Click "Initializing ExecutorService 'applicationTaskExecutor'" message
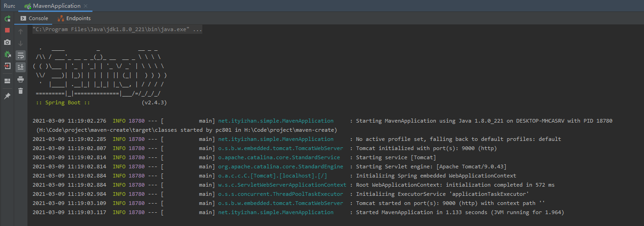 click(x=443, y=194)
